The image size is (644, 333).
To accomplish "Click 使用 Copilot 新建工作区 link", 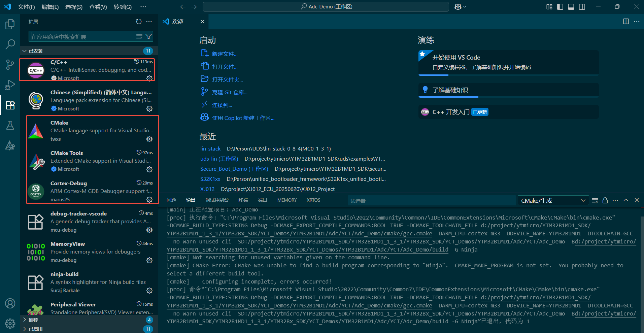I will coord(243,118).
